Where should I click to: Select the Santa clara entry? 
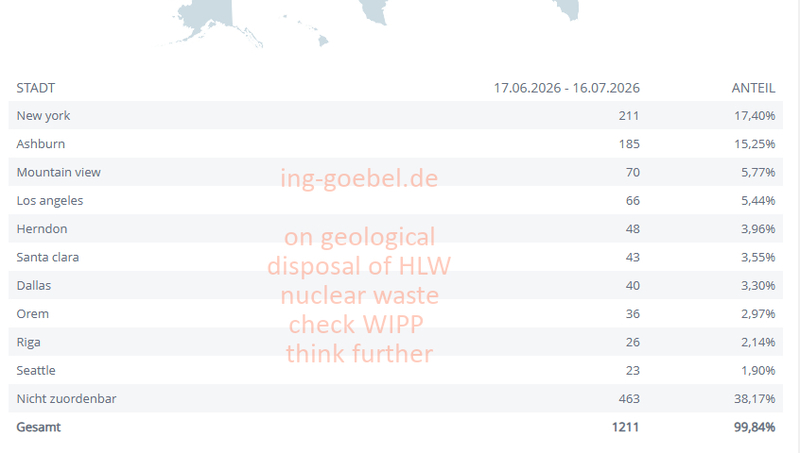395,257
